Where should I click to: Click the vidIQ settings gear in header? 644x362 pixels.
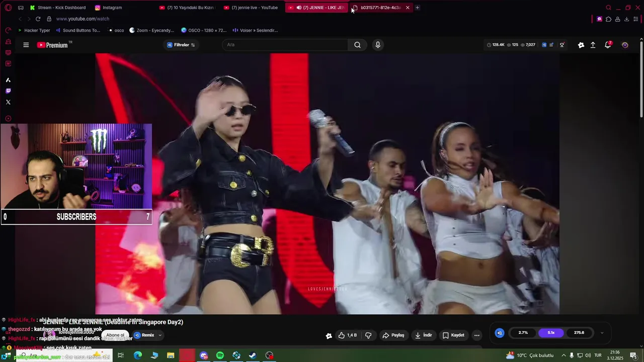[581, 45]
